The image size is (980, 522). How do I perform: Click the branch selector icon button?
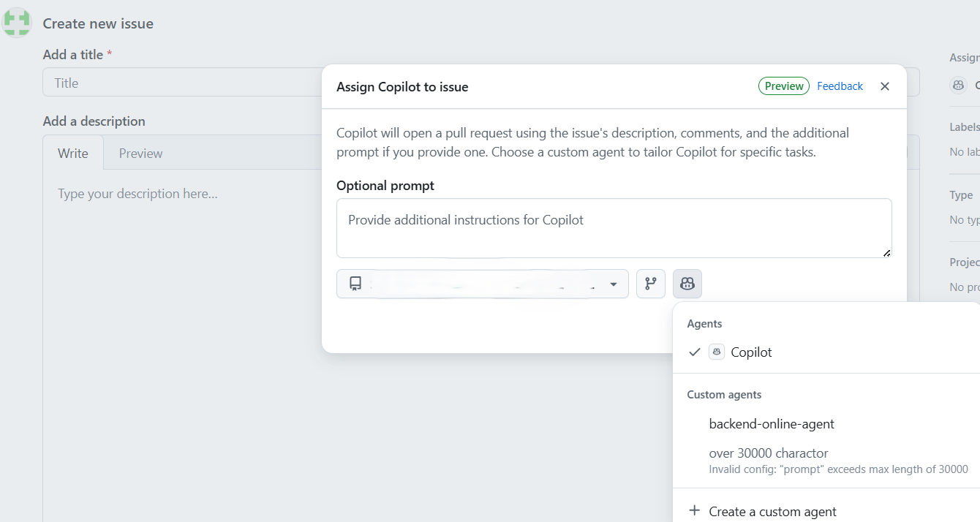pyautogui.click(x=650, y=284)
